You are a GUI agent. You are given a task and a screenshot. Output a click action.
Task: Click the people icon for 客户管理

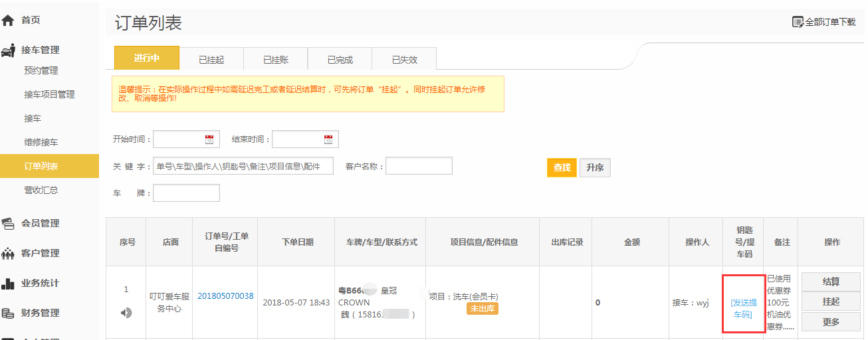8,253
